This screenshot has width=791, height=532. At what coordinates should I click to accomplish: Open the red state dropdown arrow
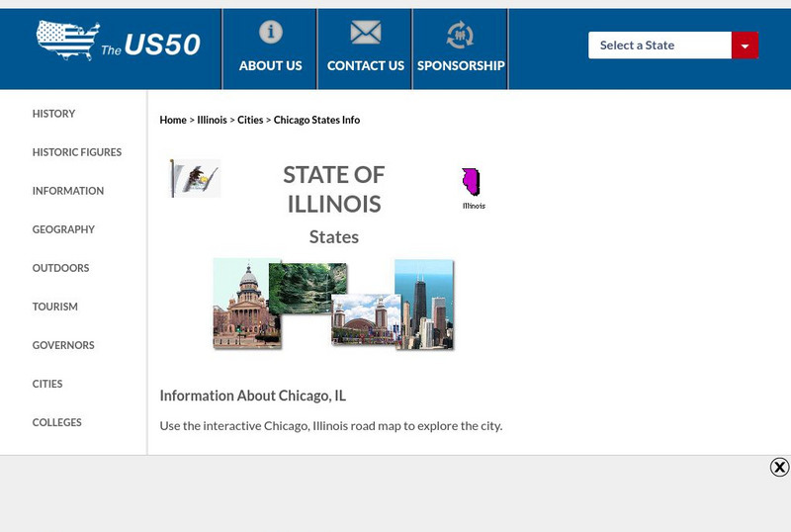pos(745,45)
